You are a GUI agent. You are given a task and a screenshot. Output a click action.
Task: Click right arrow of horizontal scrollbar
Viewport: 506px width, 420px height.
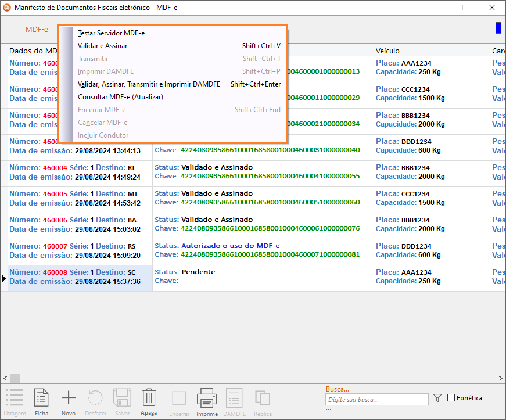501,378
